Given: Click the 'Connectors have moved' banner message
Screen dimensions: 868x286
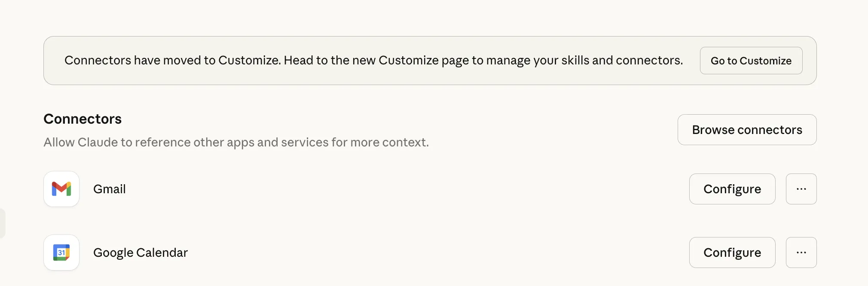Looking at the screenshot, I should click(x=172, y=60).
